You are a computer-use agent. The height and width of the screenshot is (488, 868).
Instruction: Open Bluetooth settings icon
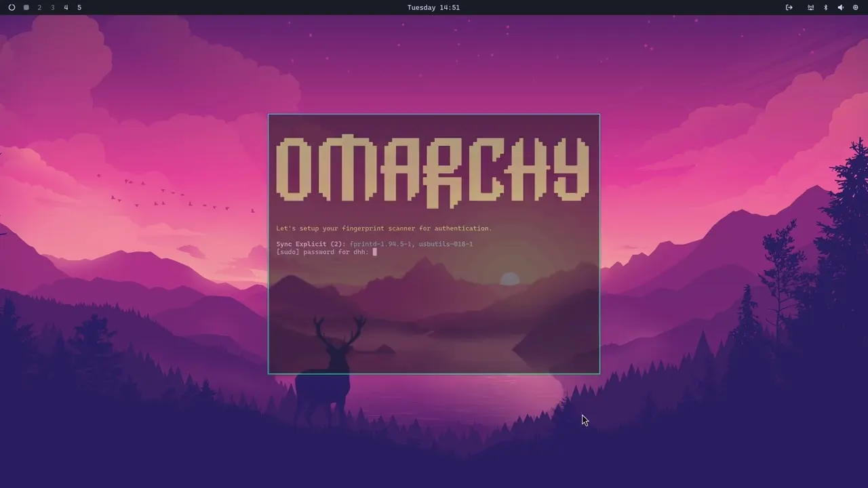825,7
